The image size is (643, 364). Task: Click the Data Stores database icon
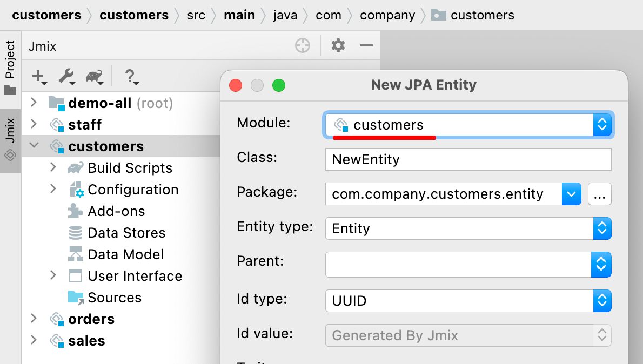pyautogui.click(x=75, y=233)
